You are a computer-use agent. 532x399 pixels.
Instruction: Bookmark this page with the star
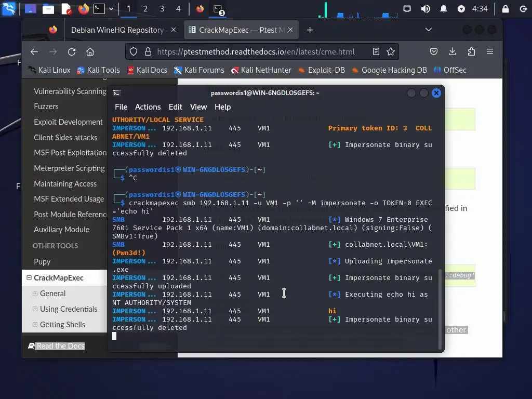tap(391, 51)
